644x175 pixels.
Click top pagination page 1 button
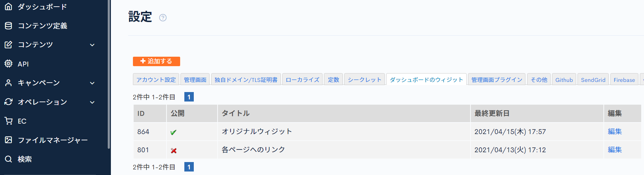click(189, 97)
